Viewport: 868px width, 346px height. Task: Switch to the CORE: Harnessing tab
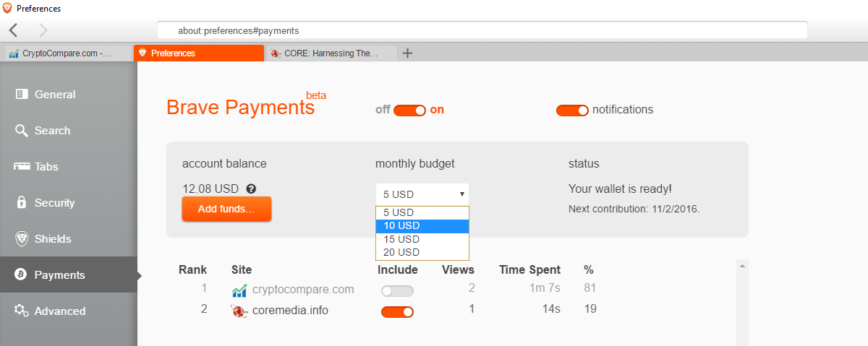(x=332, y=53)
